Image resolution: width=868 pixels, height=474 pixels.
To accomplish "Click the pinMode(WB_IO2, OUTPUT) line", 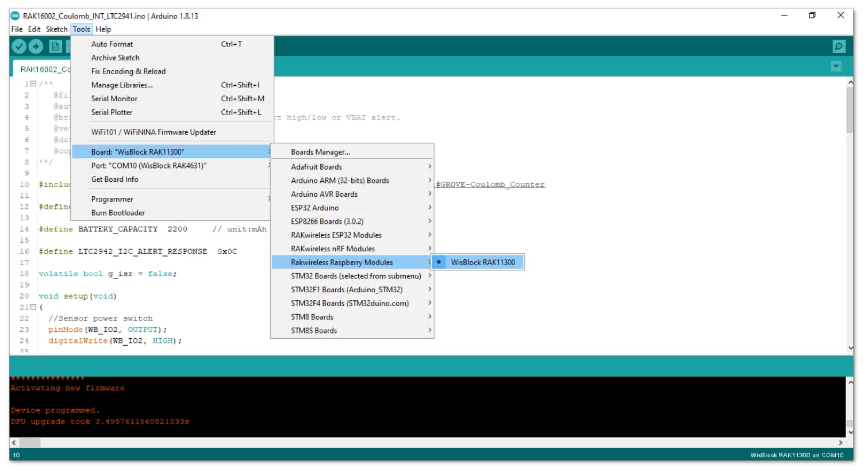I will click(x=107, y=330).
